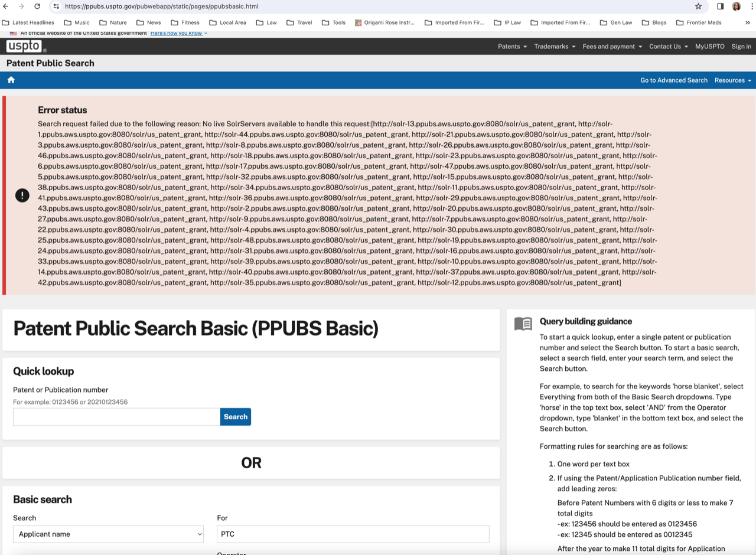The image size is (756, 555).
Task: Open the Local Area bookmark folder
Action: [x=227, y=22]
